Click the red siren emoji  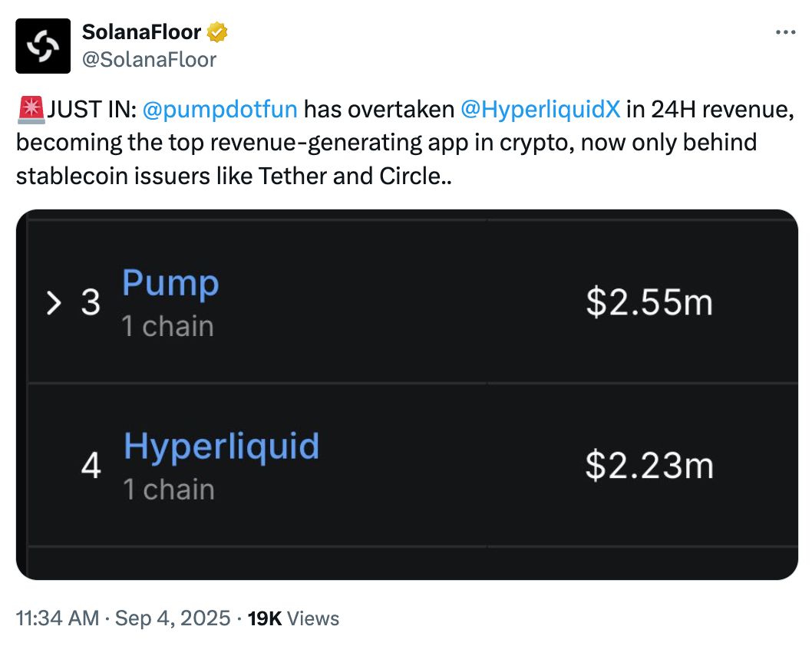[31, 110]
